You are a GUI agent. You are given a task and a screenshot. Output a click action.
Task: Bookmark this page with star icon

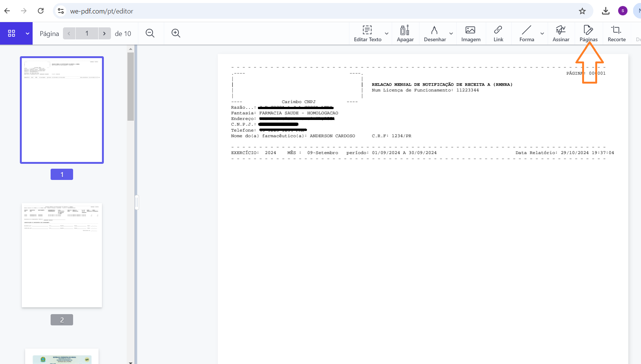click(x=582, y=11)
